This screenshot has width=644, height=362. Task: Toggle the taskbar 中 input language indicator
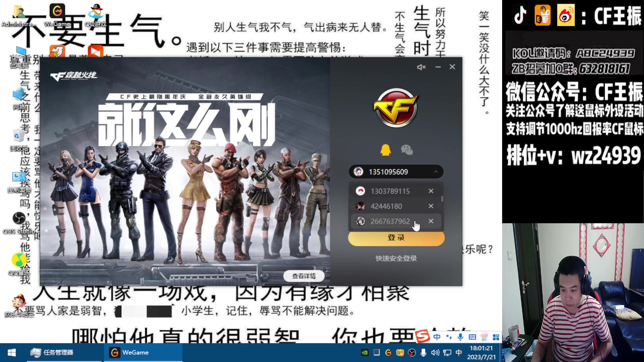tap(459, 353)
